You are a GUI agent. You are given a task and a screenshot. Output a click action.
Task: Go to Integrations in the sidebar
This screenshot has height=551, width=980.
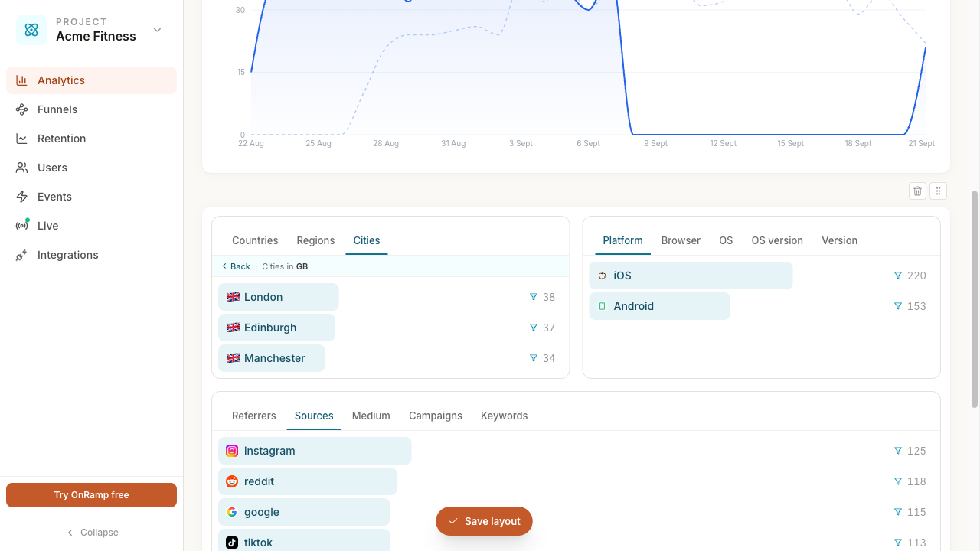(x=91, y=255)
